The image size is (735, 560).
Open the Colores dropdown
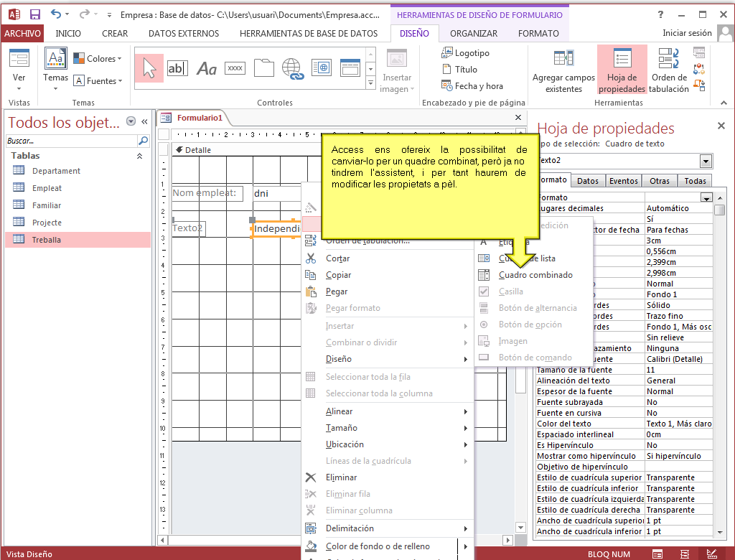pyautogui.click(x=98, y=59)
